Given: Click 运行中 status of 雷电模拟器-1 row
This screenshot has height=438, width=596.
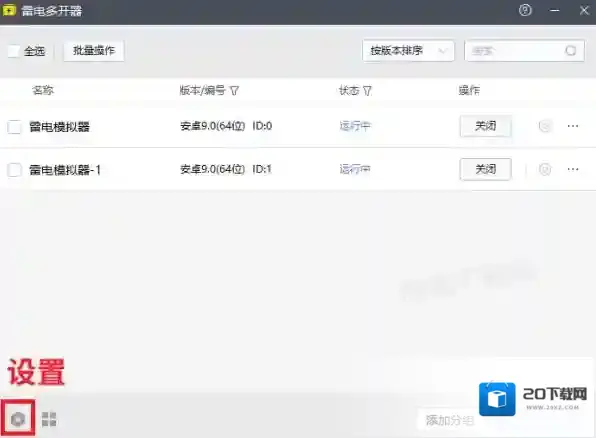Looking at the screenshot, I should coord(355,169).
